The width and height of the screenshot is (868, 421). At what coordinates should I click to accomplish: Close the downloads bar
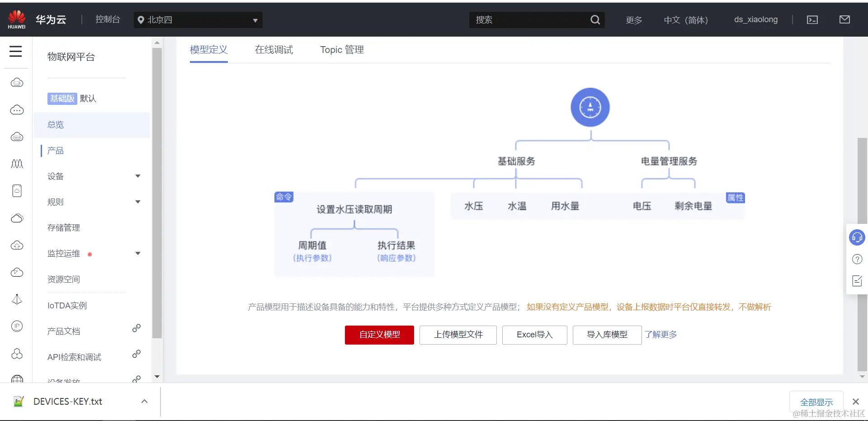coord(855,402)
